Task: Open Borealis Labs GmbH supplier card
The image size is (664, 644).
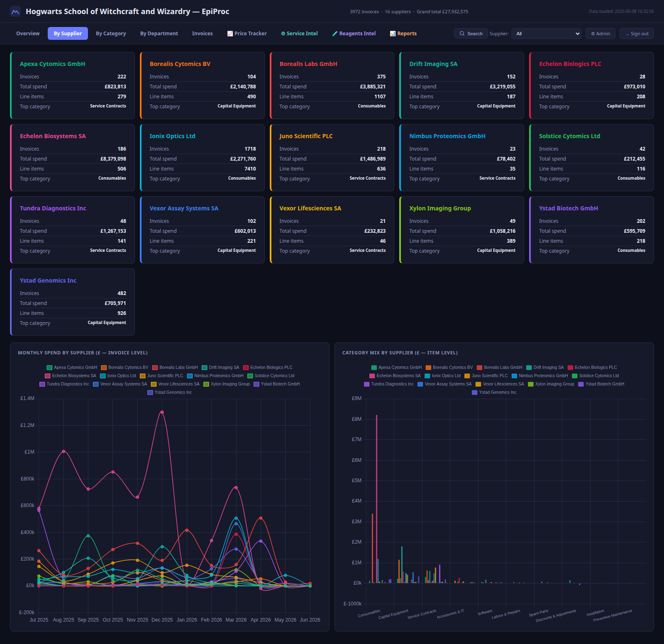Action: coord(332,85)
